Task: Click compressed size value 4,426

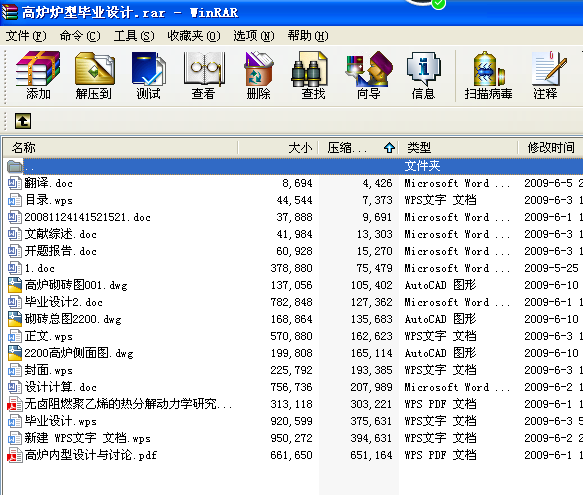Action: (x=377, y=183)
